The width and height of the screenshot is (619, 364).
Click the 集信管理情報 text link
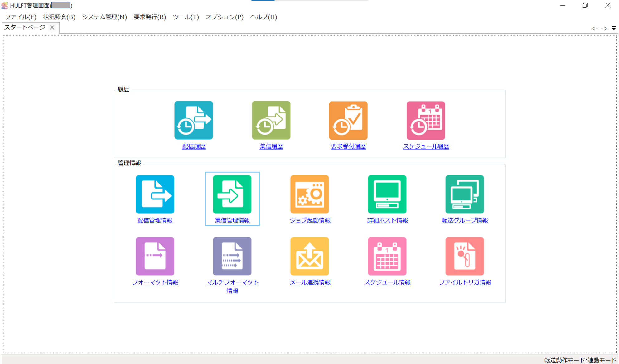[232, 220]
